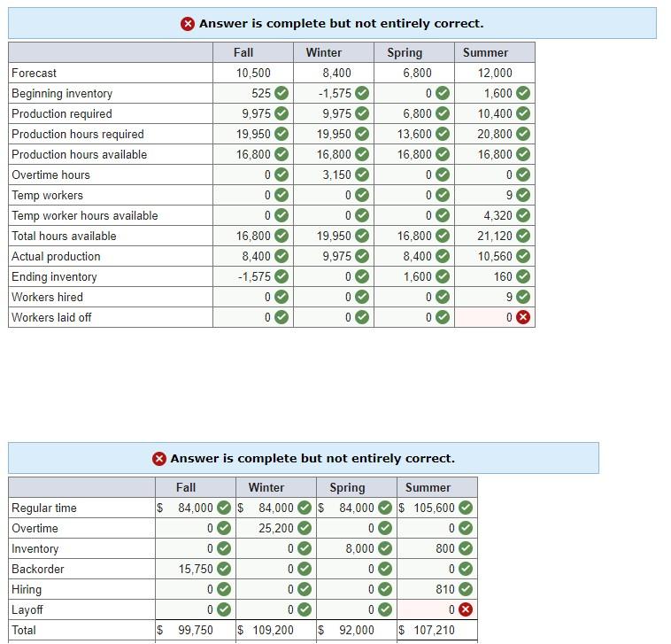Click green check beside Fall Beginning inventory 525

pyautogui.click(x=282, y=93)
